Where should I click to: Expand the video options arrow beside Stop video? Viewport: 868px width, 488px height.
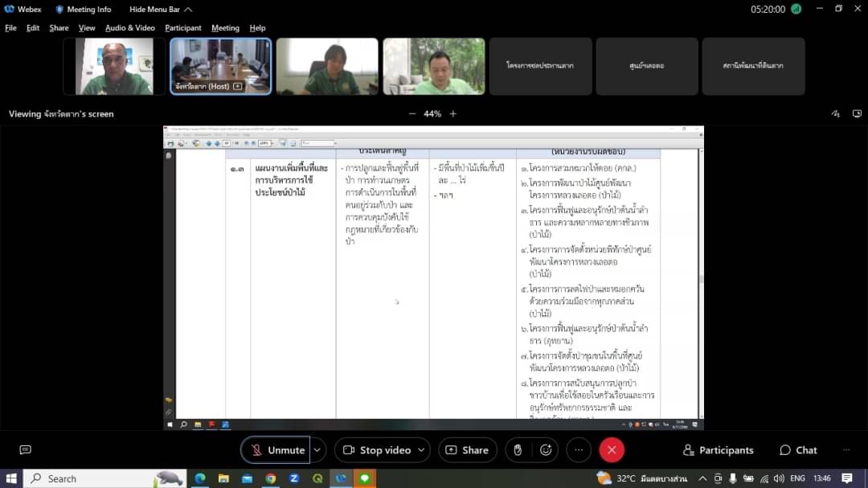[421, 449]
